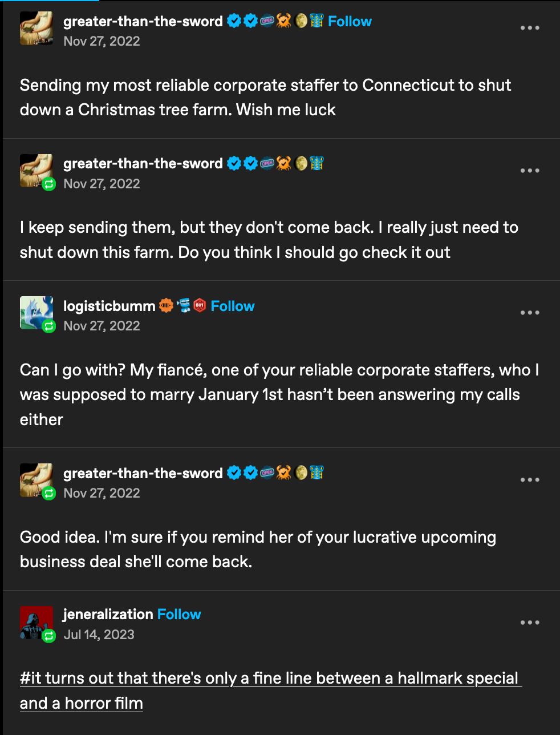The width and height of the screenshot is (560, 735).
Task: Click the Jul 14, 2023 timestamp
Action: (x=99, y=635)
